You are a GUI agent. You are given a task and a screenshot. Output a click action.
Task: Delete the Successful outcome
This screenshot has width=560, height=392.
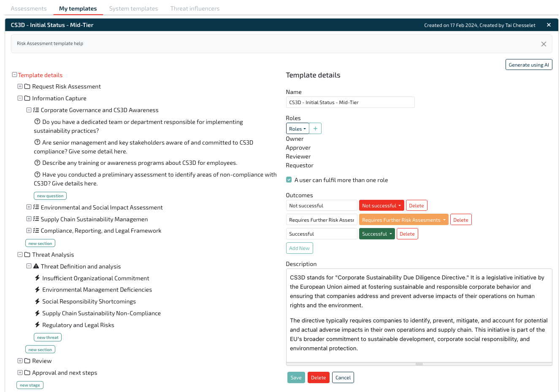tap(407, 234)
